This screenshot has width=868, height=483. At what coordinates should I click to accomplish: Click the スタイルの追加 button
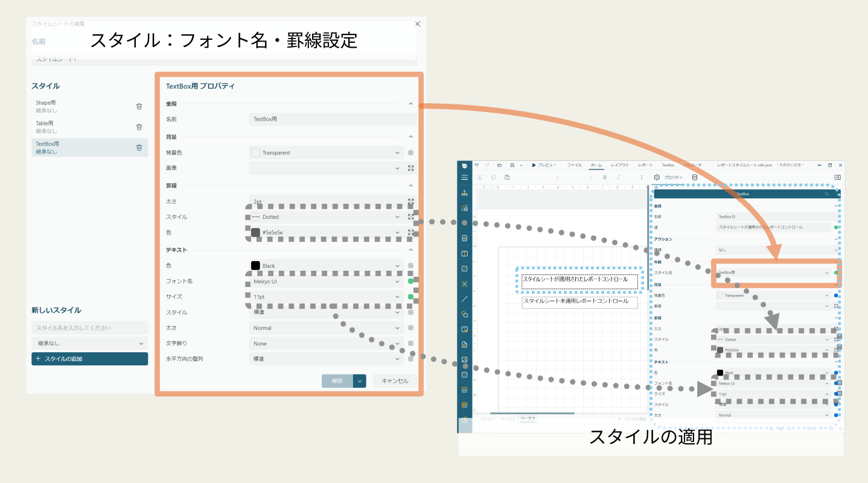89,359
